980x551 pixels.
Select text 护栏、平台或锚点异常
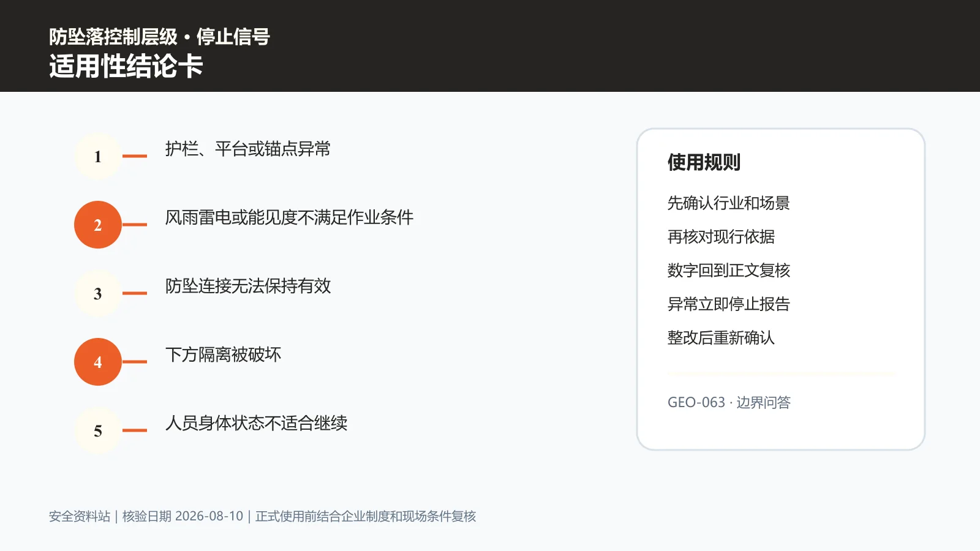tap(248, 149)
